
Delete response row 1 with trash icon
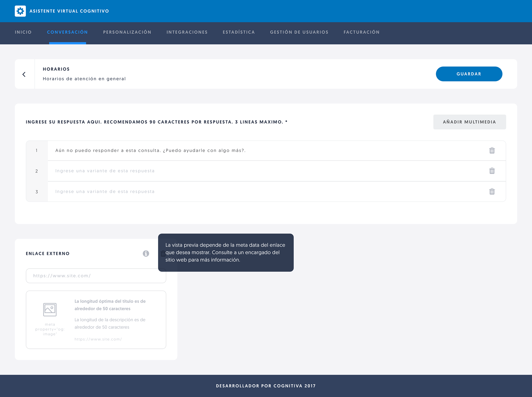click(x=492, y=151)
